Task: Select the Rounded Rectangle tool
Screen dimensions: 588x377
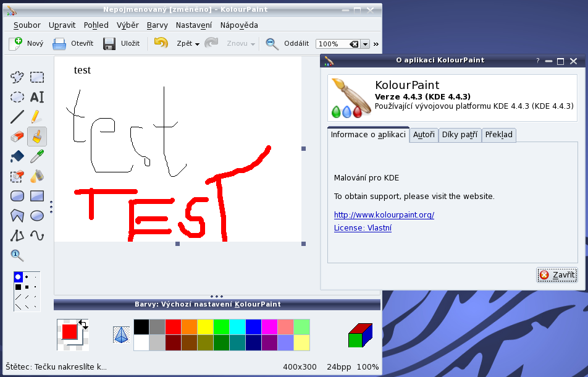Action: tap(17, 196)
